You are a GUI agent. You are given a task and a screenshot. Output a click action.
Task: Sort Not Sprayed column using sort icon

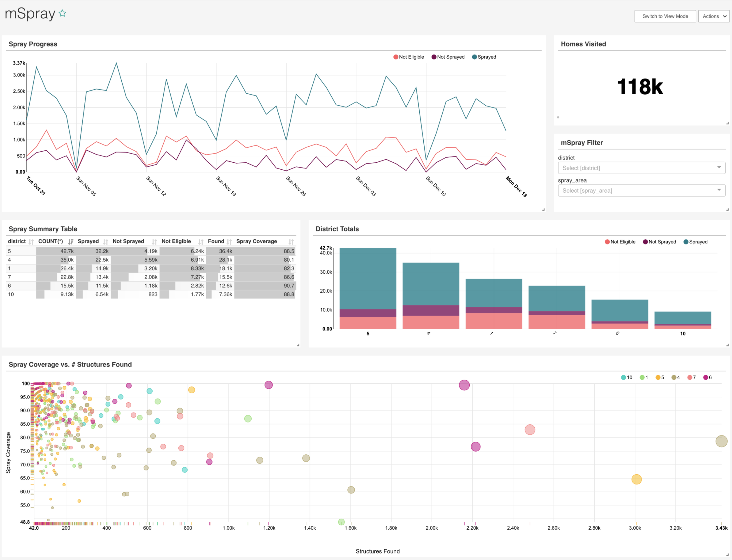pos(154,242)
